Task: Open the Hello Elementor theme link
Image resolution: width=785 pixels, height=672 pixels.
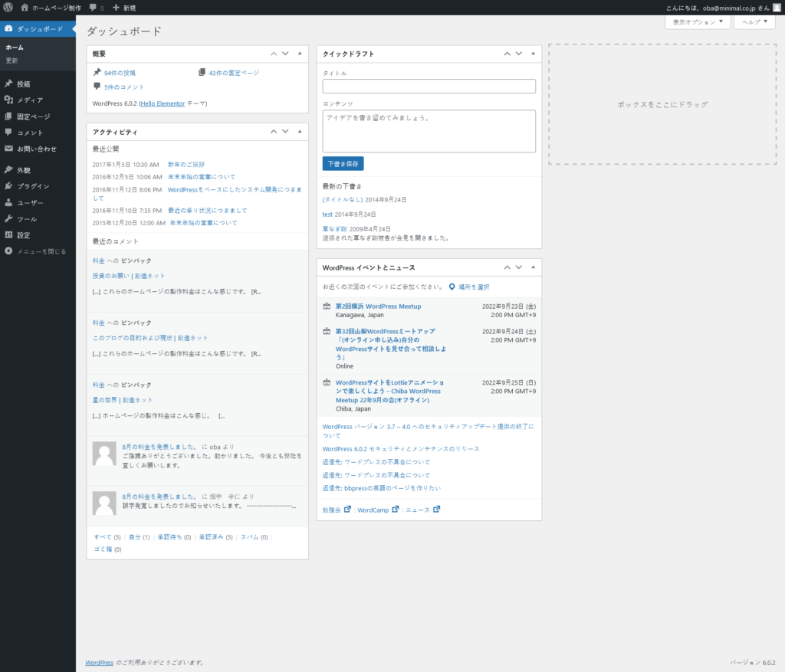Action: [163, 103]
